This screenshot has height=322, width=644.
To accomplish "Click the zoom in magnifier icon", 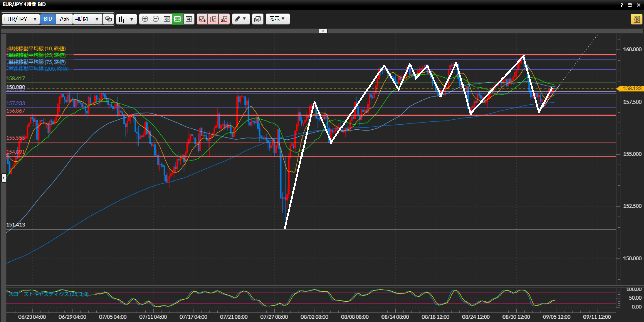I will [x=145, y=19].
